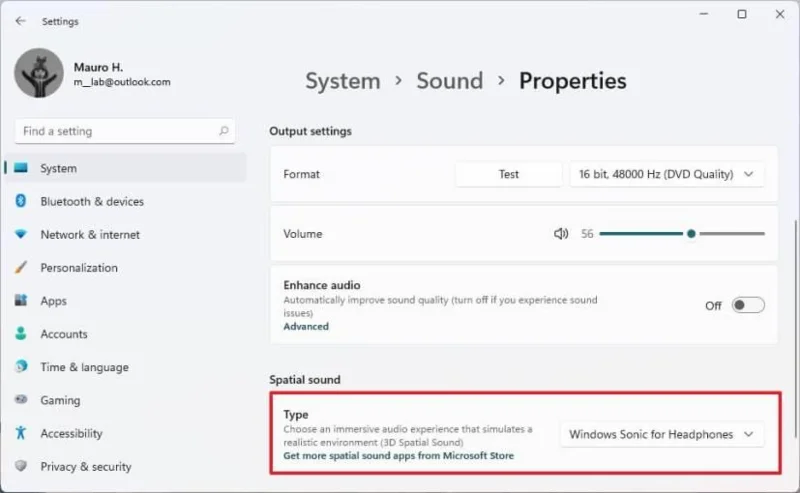Click the Apps icon in sidebar

(x=21, y=300)
